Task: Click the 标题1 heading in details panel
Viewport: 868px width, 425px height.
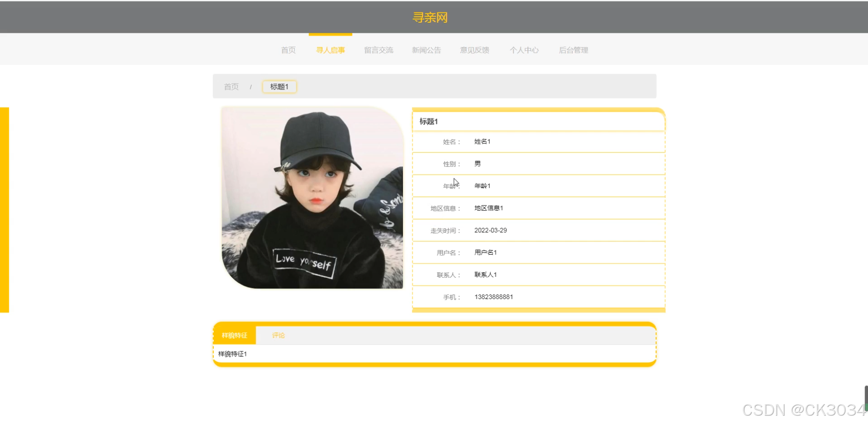Action: click(428, 121)
